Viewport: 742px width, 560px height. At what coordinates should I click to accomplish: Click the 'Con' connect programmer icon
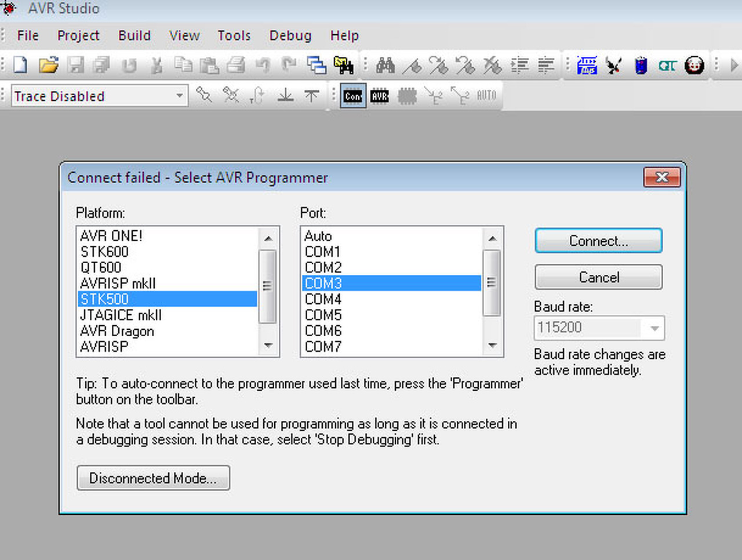[x=353, y=96]
